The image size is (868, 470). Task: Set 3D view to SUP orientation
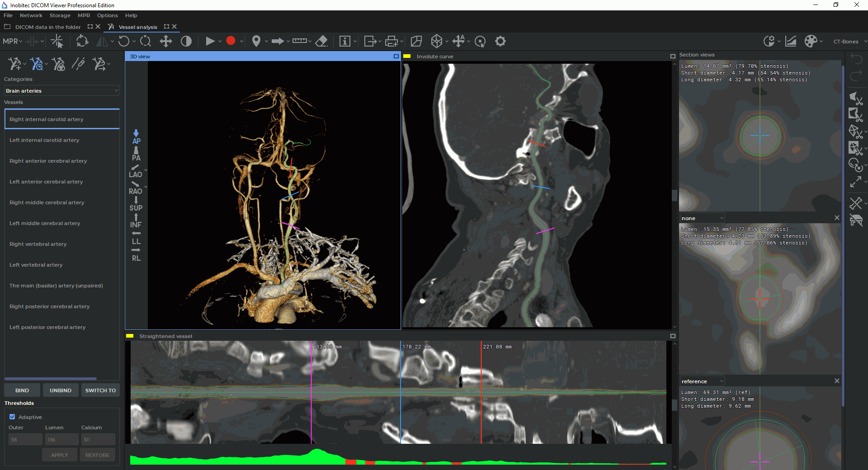[136, 204]
